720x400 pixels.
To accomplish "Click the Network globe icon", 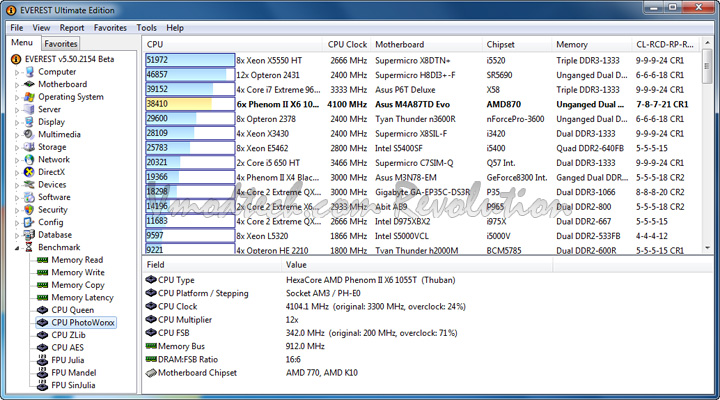I will (x=29, y=159).
